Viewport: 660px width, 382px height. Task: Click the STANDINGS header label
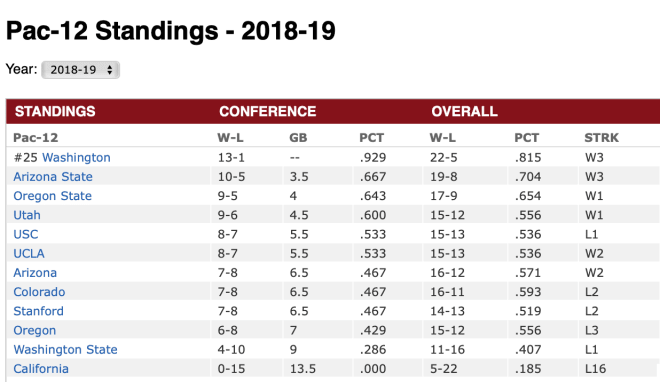(x=55, y=111)
